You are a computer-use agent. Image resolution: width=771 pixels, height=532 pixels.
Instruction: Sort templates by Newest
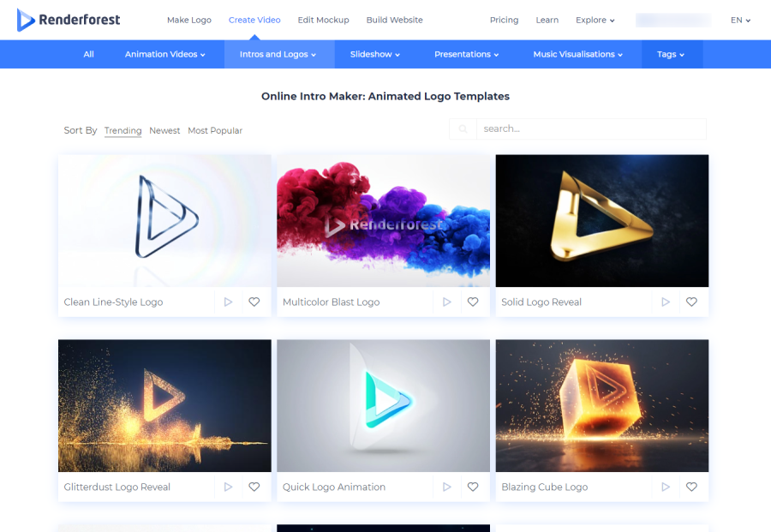(164, 131)
